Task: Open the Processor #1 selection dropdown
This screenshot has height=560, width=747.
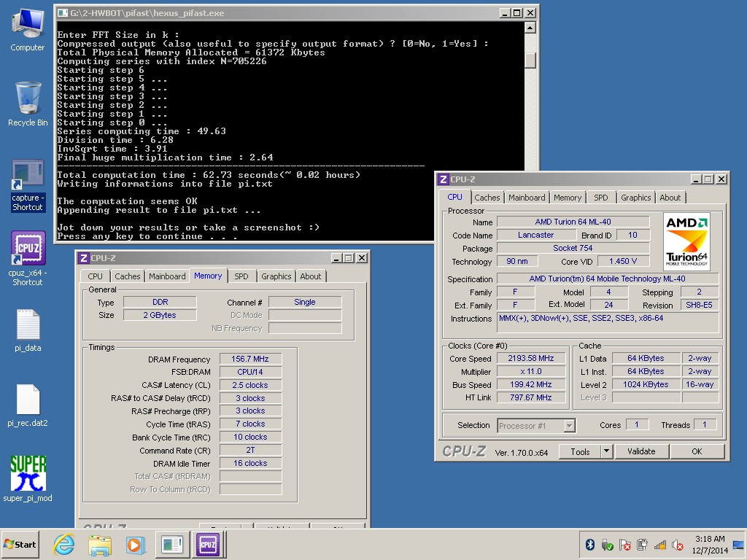Action: tap(536, 426)
